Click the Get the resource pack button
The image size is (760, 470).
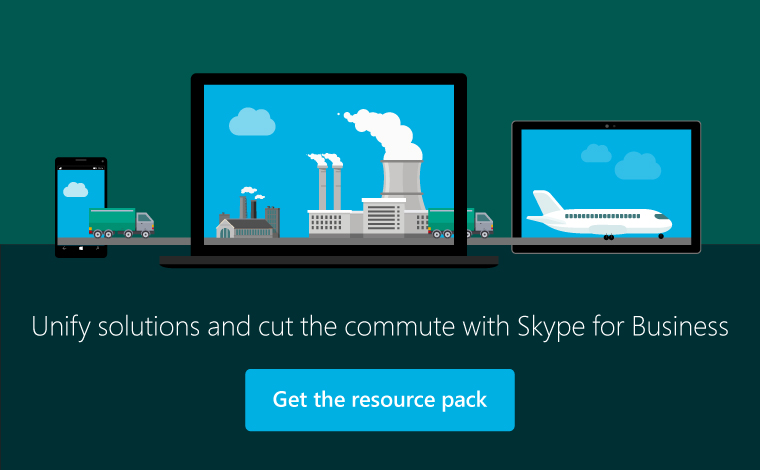[x=380, y=400]
